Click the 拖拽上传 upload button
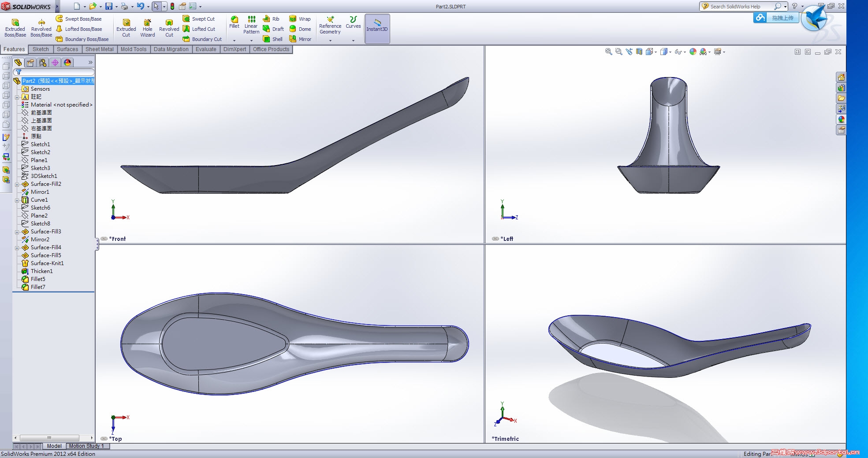 [776, 18]
